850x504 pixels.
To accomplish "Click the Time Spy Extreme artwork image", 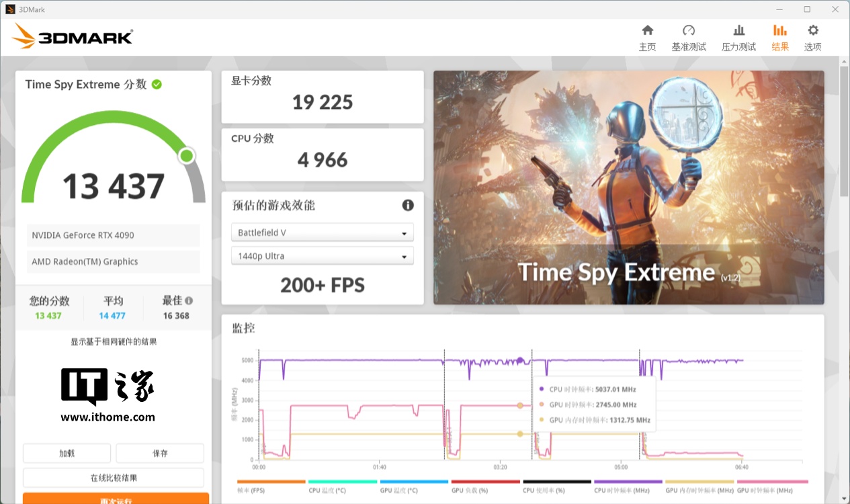I will [x=629, y=187].
